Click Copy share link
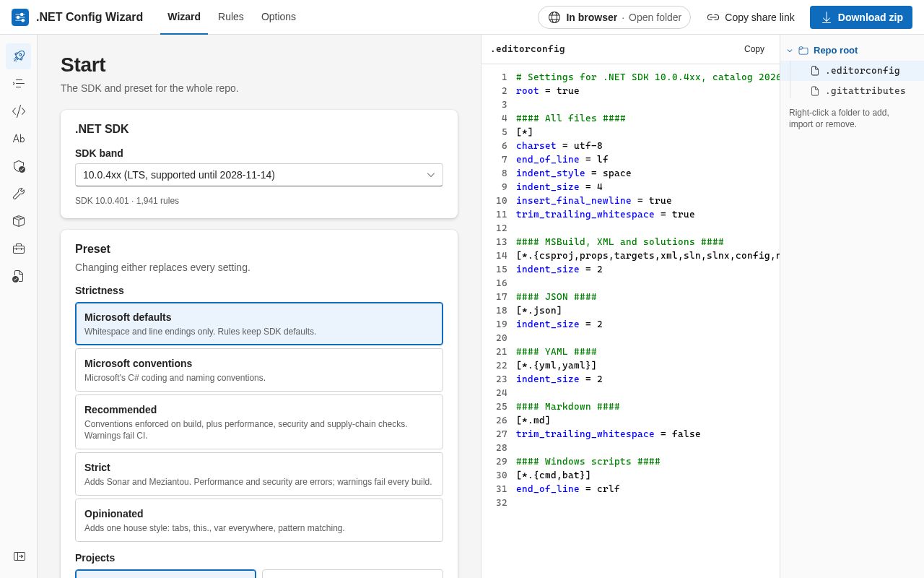 (x=751, y=17)
